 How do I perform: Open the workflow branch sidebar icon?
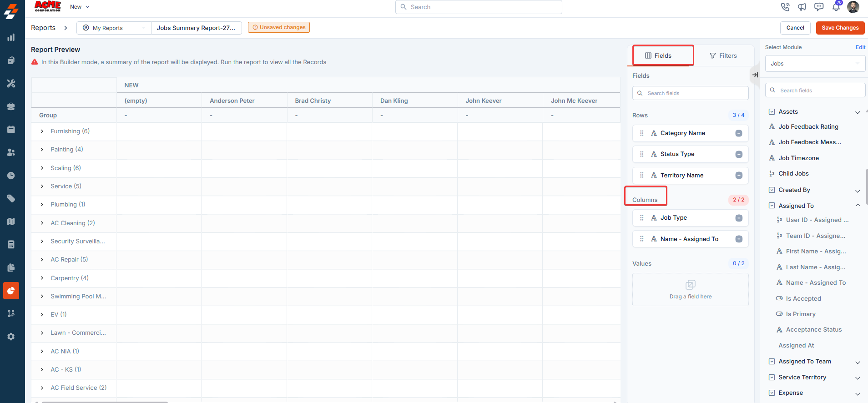[11, 313]
